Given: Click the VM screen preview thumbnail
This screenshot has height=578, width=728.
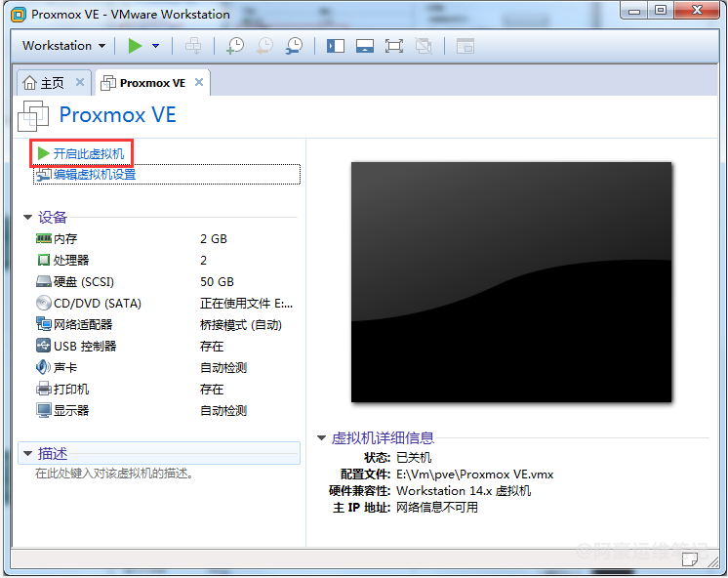Looking at the screenshot, I should click(x=511, y=282).
